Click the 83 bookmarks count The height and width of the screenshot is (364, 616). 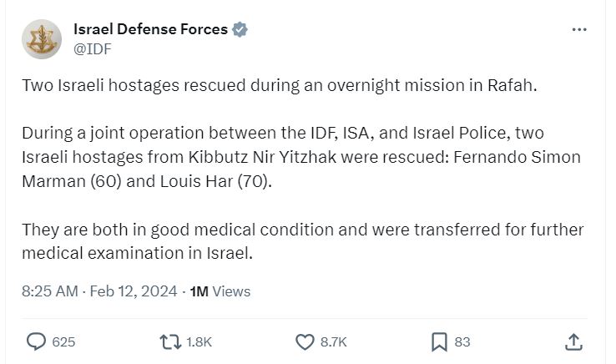(x=462, y=341)
